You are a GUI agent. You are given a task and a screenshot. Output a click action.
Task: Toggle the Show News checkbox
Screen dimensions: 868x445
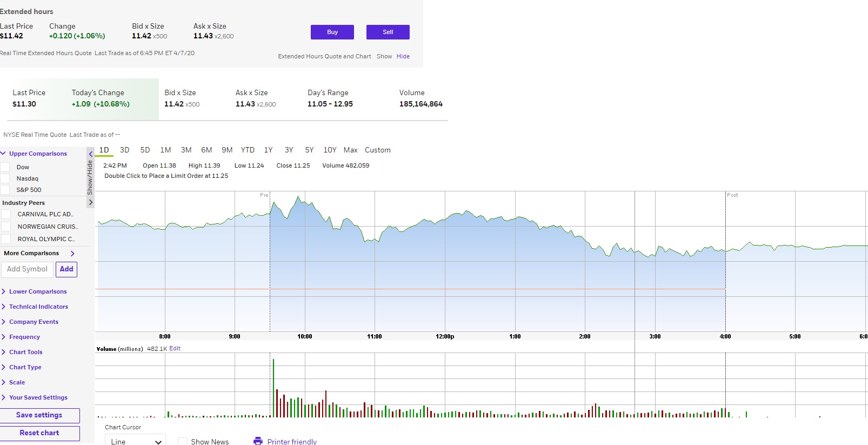183,442
